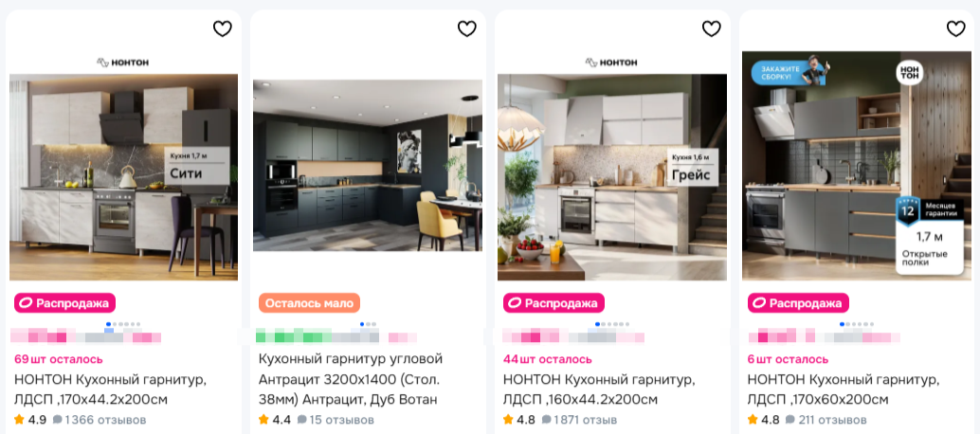The image size is (980, 434).
Task: Favorite the 170x60x200см НОНТОН kitchen
Action: tap(955, 28)
